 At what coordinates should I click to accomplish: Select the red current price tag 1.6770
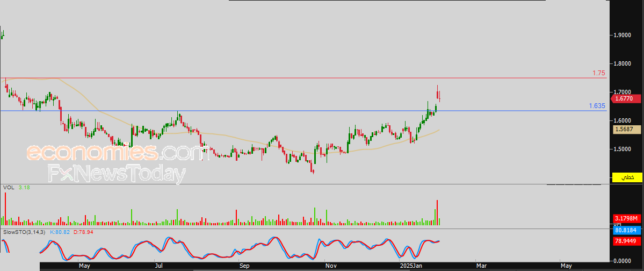pos(626,99)
